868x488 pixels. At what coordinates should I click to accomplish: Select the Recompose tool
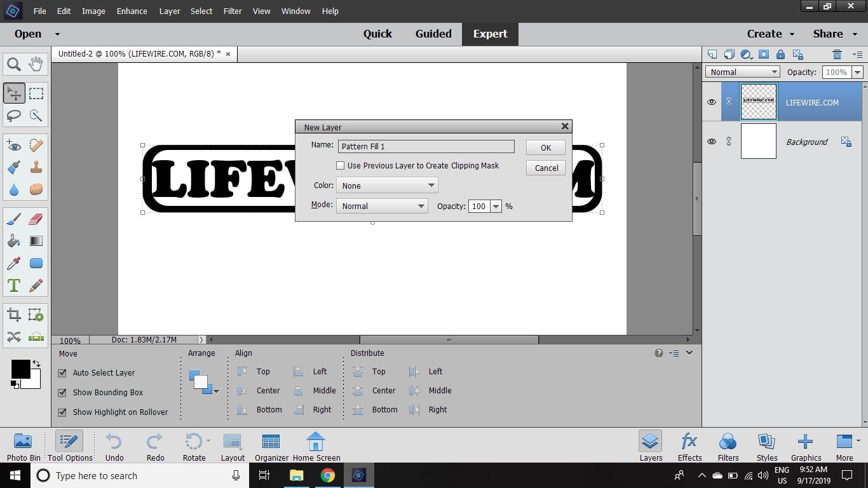36,315
